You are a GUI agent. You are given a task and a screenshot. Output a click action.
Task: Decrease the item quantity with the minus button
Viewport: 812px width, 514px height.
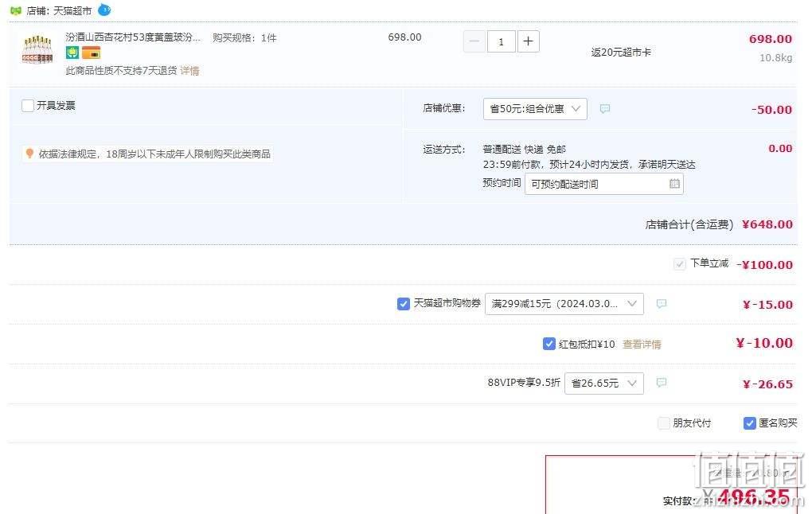(474, 41)
